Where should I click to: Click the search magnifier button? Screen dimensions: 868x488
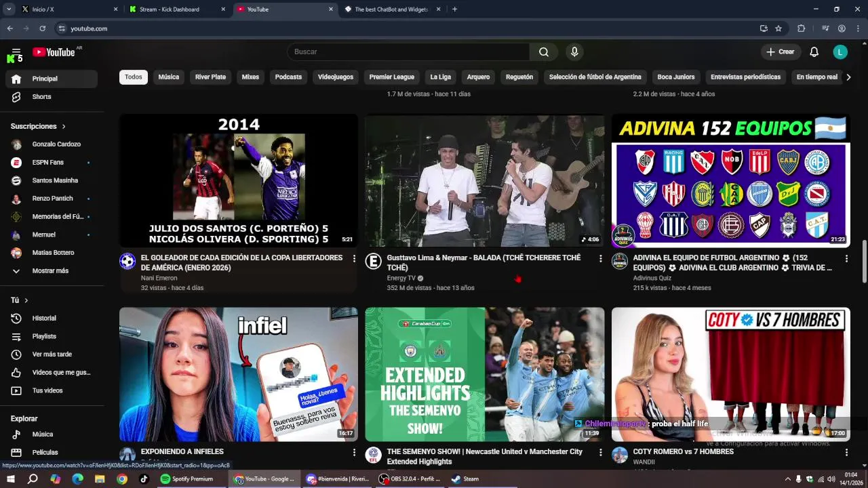click(544, 52)
